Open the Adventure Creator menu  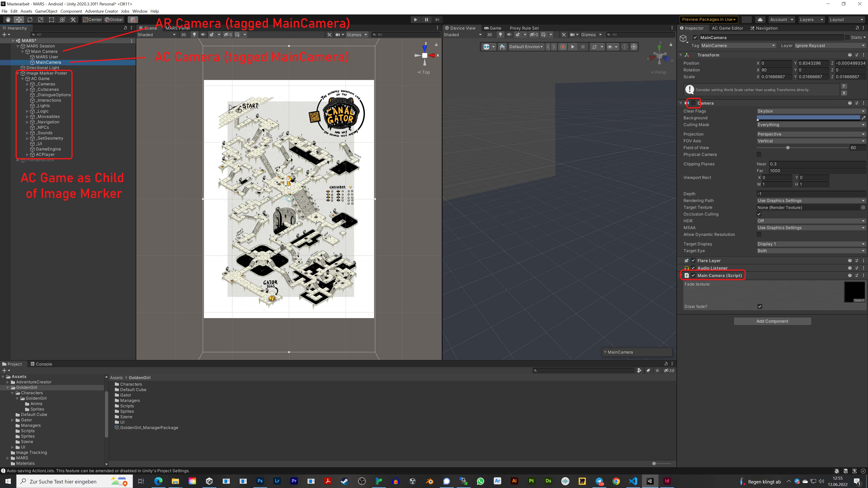(x=101, y=11)
